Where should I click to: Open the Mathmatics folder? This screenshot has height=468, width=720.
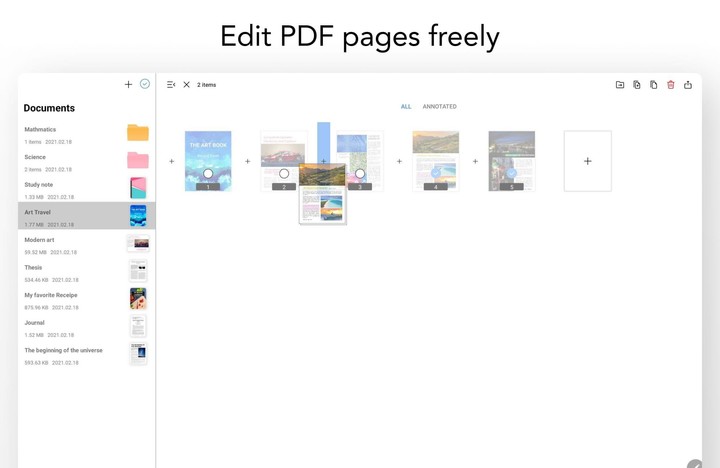tap(87, 135)
